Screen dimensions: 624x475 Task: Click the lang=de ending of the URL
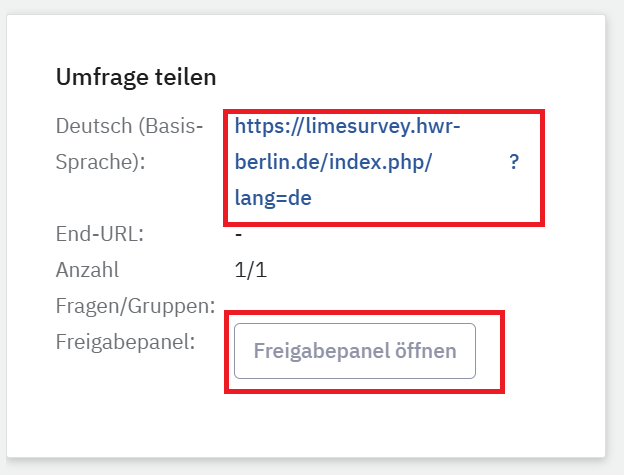273,198
